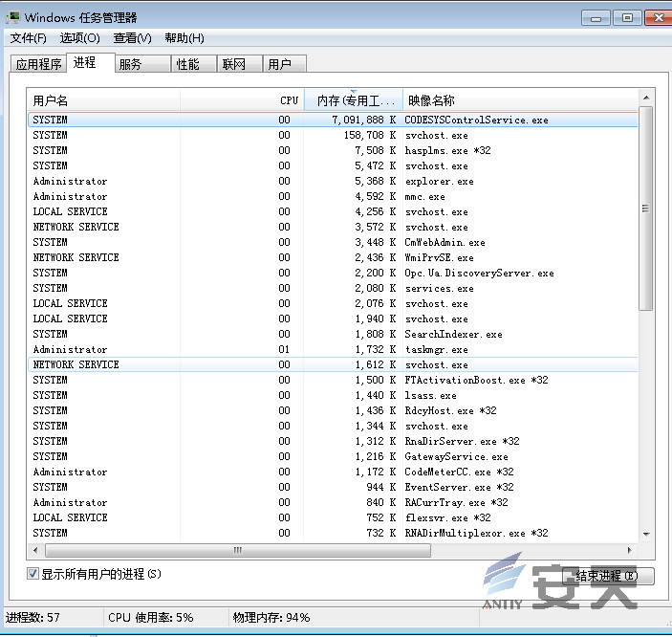Select the explorer.exe process row
The height and width of the screenshot is (637, 672).
click(x=333, y=181)
